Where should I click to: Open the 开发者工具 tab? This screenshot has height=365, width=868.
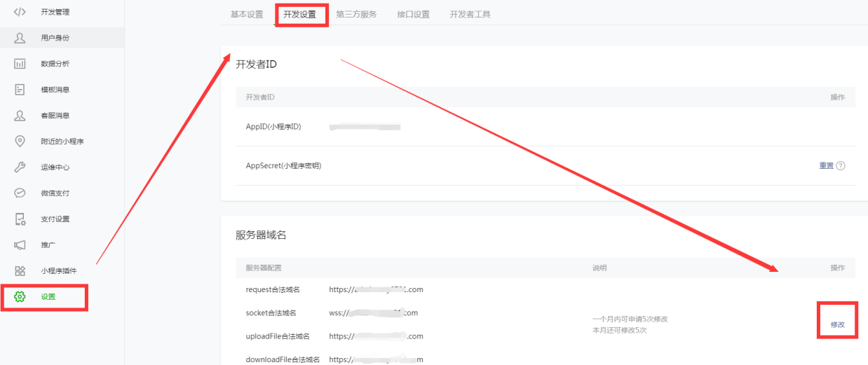(x=470, y=14)
